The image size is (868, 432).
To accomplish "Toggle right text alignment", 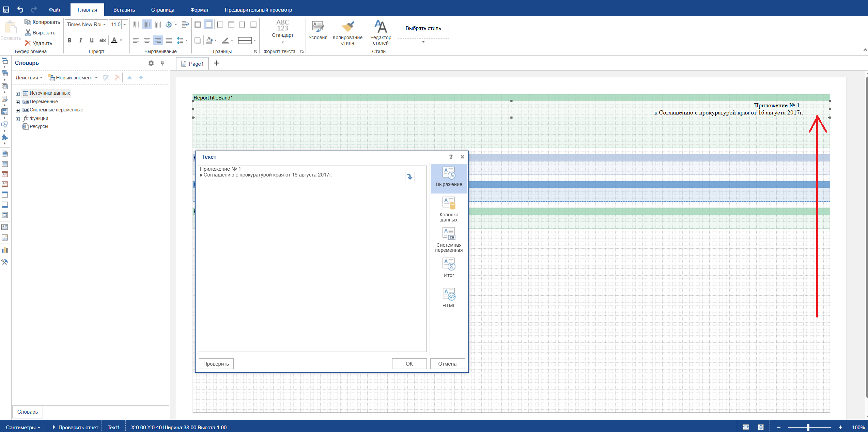I will (158, 41).
